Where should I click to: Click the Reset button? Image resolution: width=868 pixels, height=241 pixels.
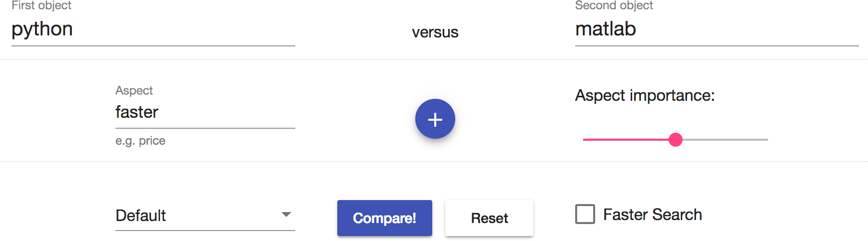coord(489,218)
